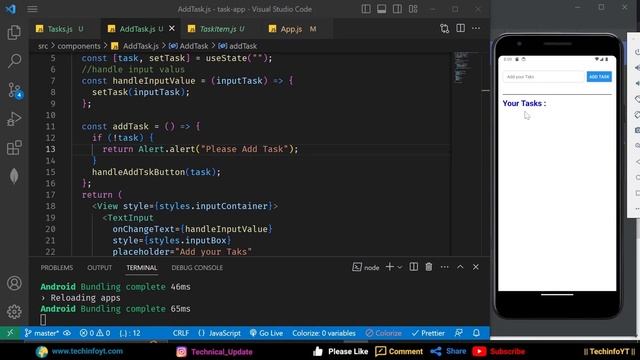Screen dimensions: 640x360
Task: Switch to Tasks.js tab
Action: [x=60, y=29]
